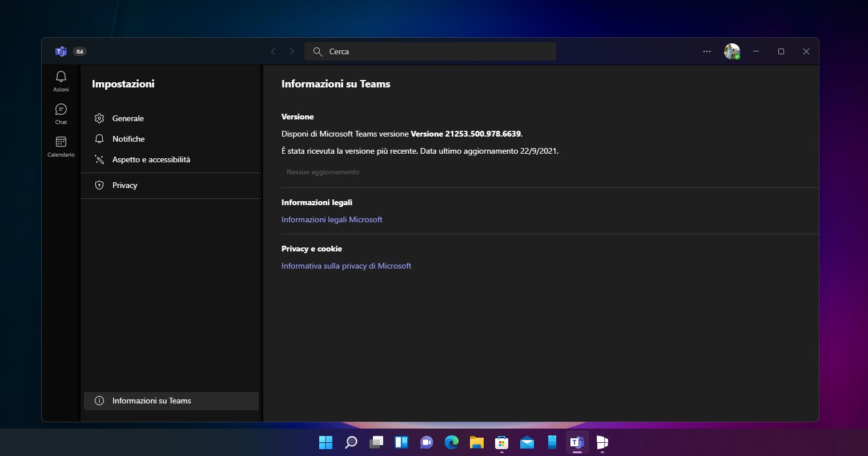Click the version number 21253.500.978.6639

(483, 134)
